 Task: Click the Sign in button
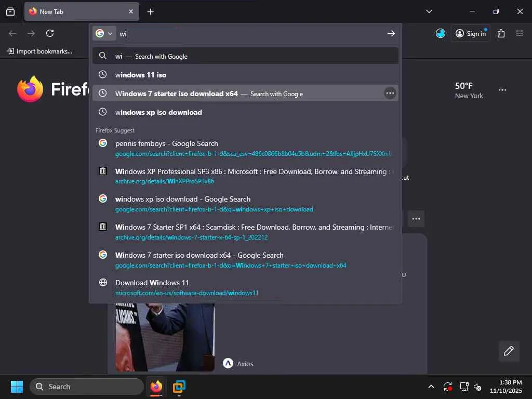pyautogui.click(x=471, y=33)
